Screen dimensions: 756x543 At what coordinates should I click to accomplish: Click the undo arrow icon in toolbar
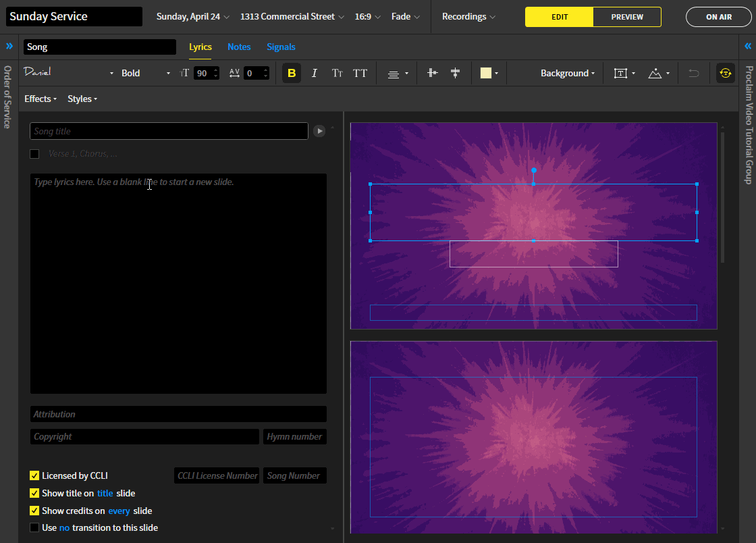tap(693, 73)
